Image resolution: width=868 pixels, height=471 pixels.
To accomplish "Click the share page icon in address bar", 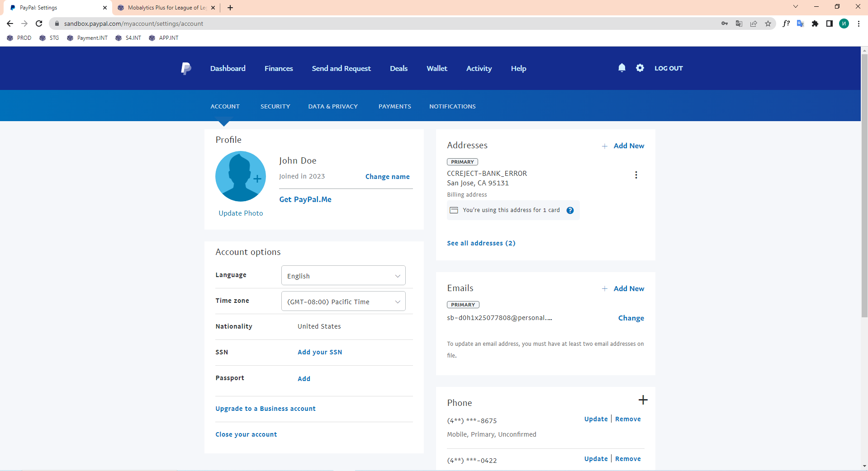I will pyautogui.click(x=754, y=24).
